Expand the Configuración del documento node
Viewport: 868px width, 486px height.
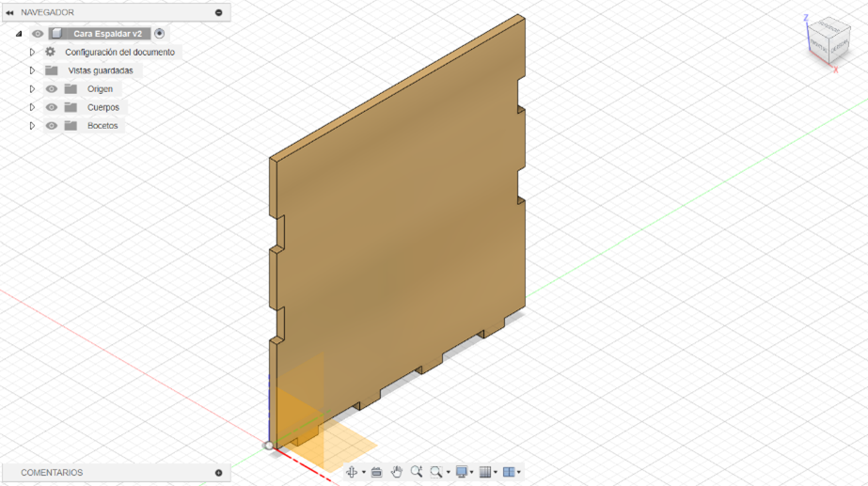[x=32, y=52]
